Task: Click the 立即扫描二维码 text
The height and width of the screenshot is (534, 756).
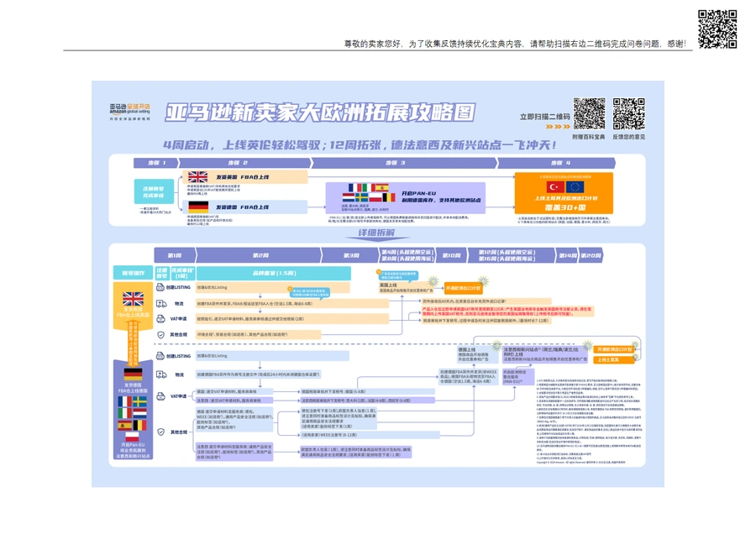Action: pyautogui.click(x=545, y=117)
